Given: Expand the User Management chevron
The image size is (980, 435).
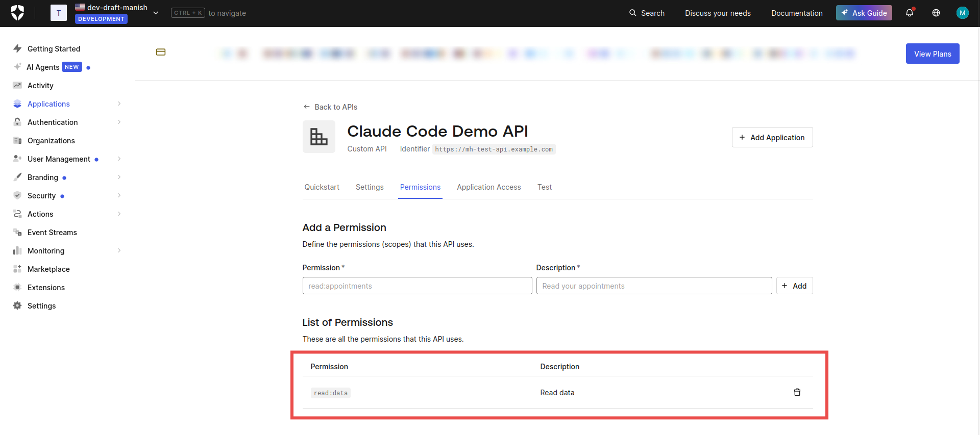Looking at the screenshot, I should pyautogui.click(x=119, y=159).
